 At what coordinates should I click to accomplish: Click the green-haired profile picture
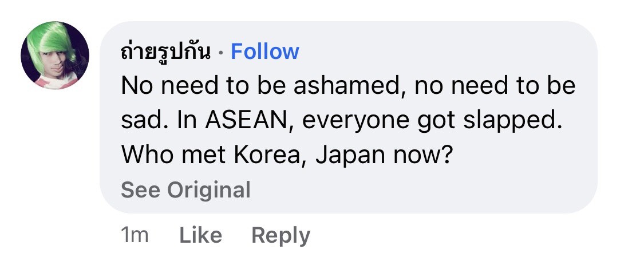55,56
